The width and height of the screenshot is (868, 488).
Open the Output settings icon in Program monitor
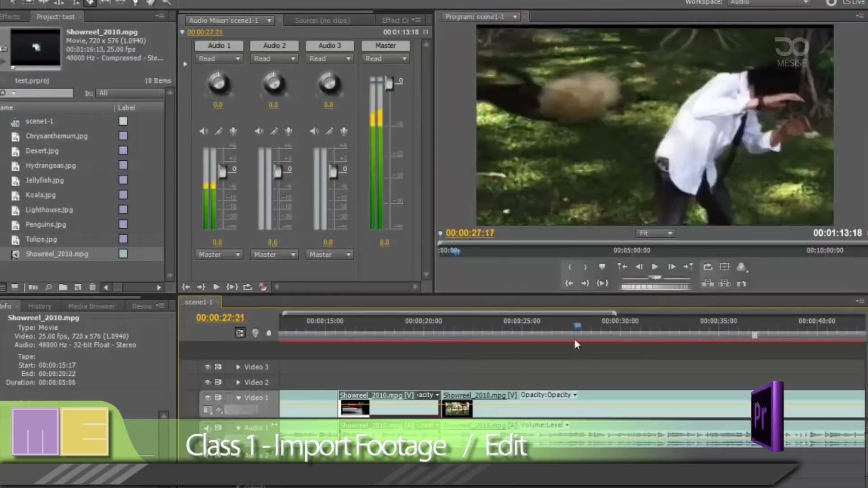(x=741, y=267)
